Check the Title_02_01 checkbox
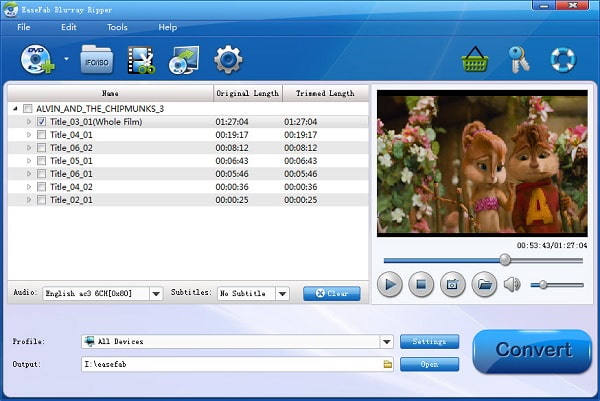This screenshot has height=401, width=600. click(x=41, y=200)
